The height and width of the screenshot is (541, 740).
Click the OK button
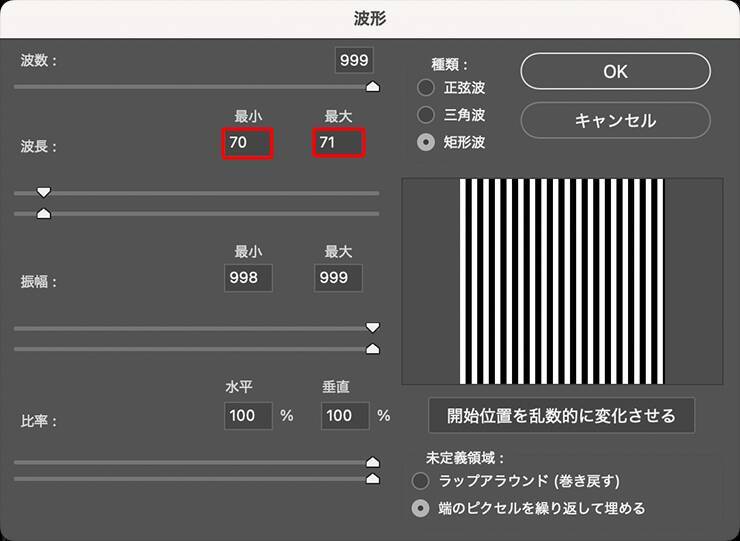tap(615, 71)
